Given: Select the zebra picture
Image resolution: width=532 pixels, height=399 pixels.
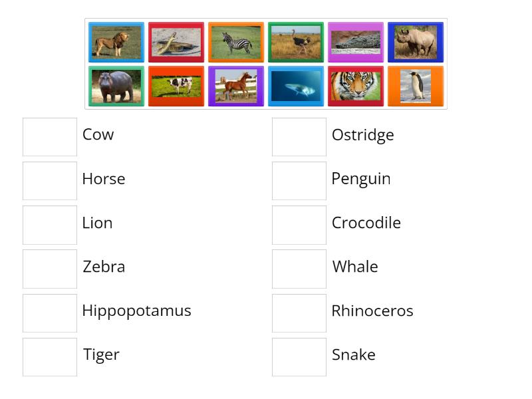Looking at the screenshot, I should pyautogui.click(x=235, y=42).
